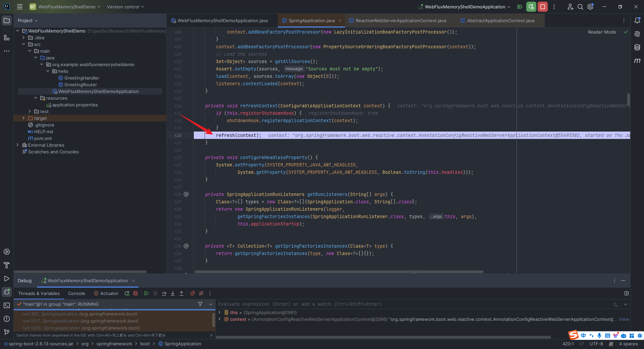Expand the 'this' variable node
Screen dimensions: 644x349
220,312
